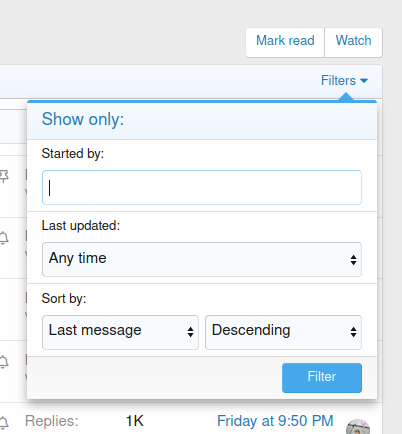This screenshot has height=434, width=402.
Task: Click the user avatar thumbnail
Action: (x=358, y=427)
